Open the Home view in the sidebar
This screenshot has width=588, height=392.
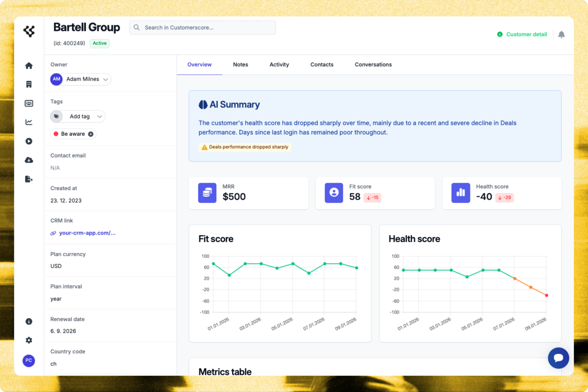click(x=29, y=65)
